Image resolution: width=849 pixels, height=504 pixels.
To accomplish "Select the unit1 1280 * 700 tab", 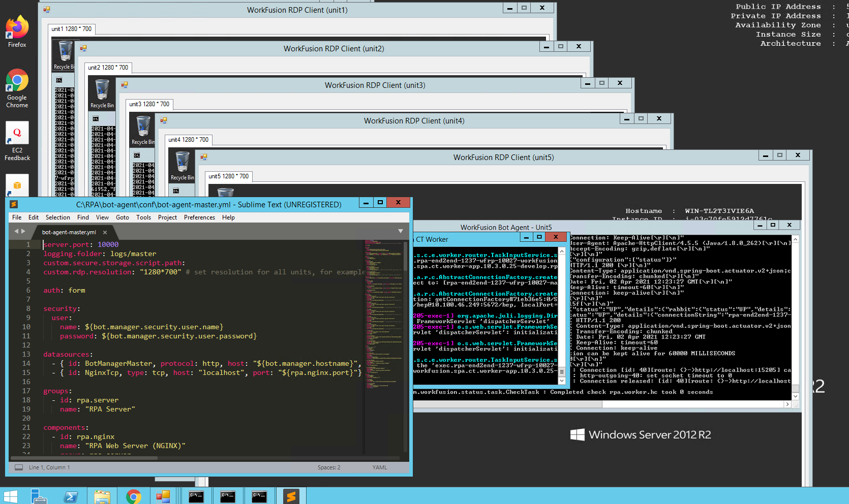I will tap(71, 29).
